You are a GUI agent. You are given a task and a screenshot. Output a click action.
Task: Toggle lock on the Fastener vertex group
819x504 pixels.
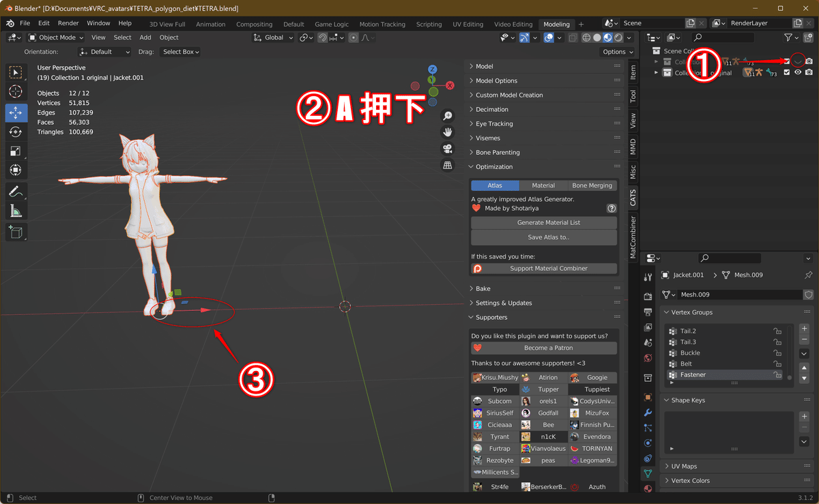(x=777, y=375)
